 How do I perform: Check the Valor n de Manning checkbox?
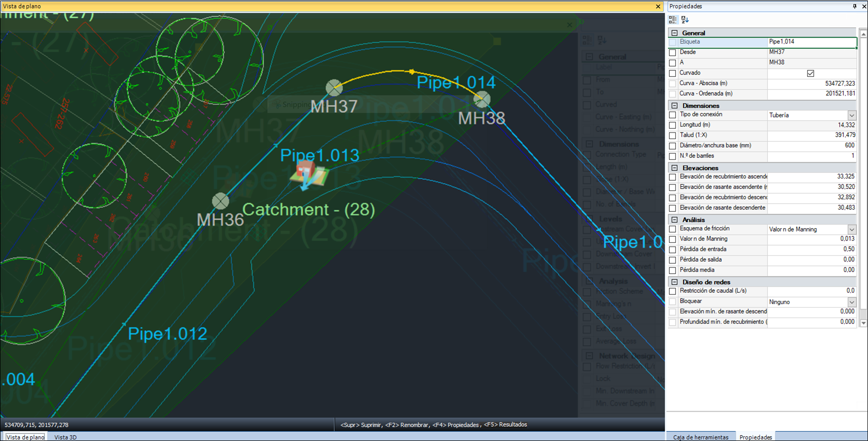[x=673, y=239]
